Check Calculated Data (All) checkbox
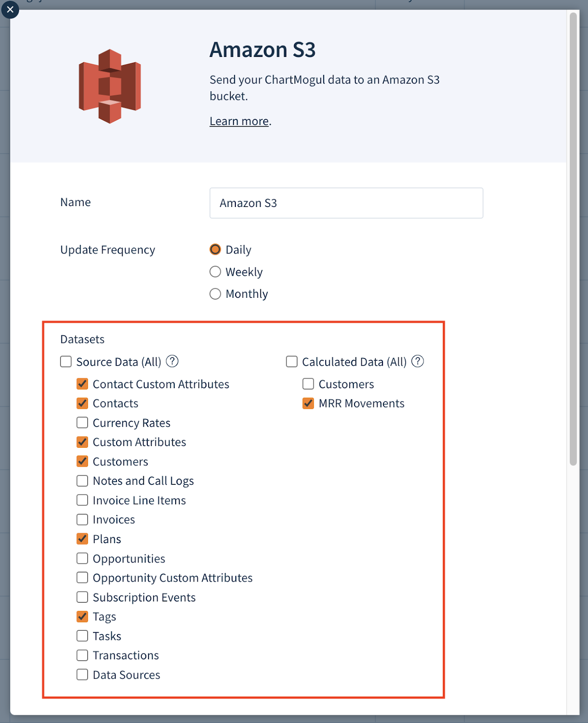The image size is (588, 723). 292,361
